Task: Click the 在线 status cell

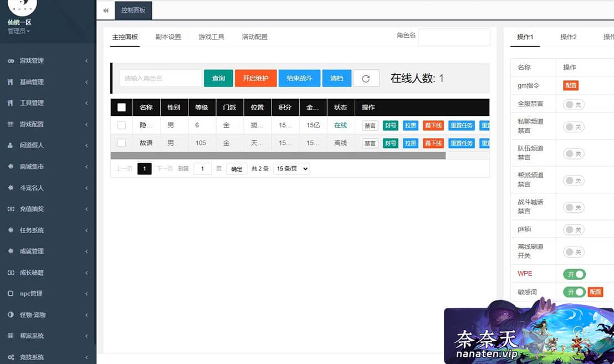Action: click(341, 125)
